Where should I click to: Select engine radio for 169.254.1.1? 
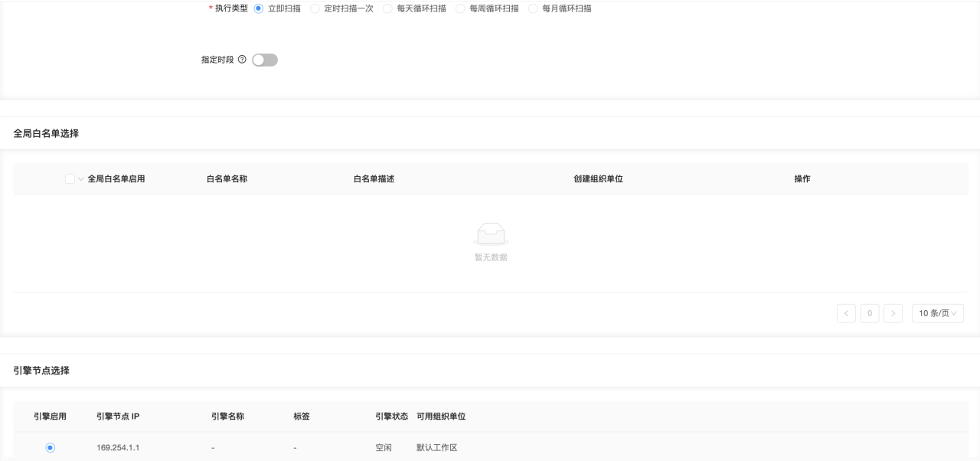51,447
